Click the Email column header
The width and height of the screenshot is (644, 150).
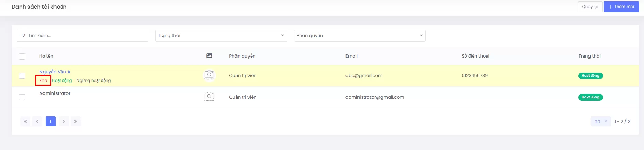351,56
